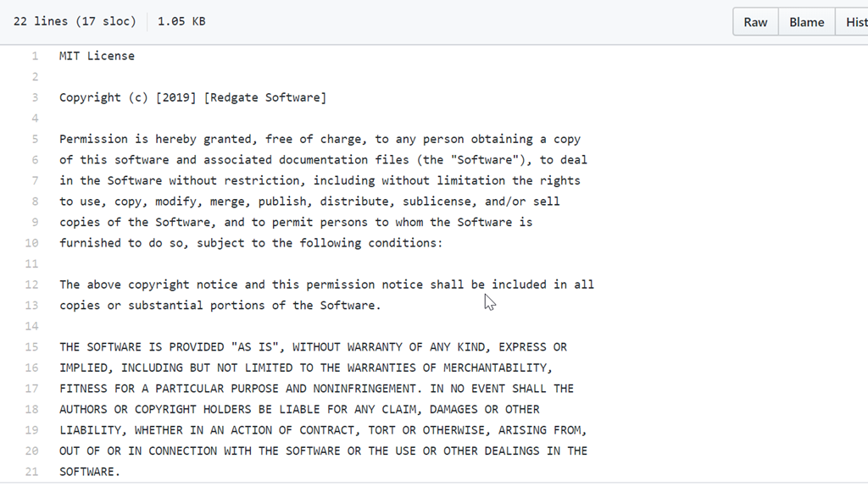Click the Copyright Redgate Software line

(192, 97)
